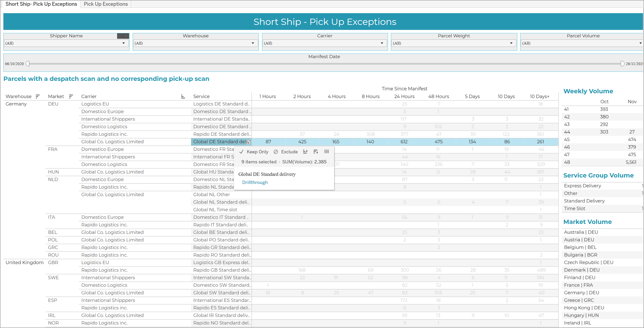Click the Shipper Name filter menu icon

tap(123, 36)
